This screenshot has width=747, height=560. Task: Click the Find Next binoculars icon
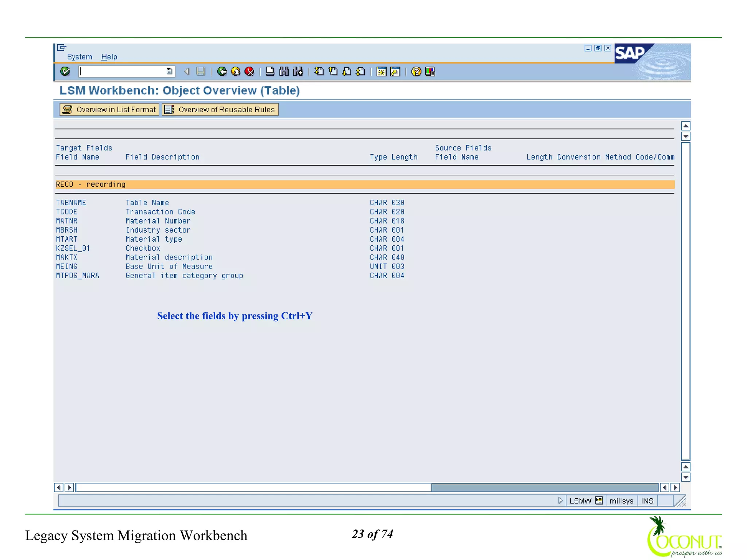click(298, 71)
